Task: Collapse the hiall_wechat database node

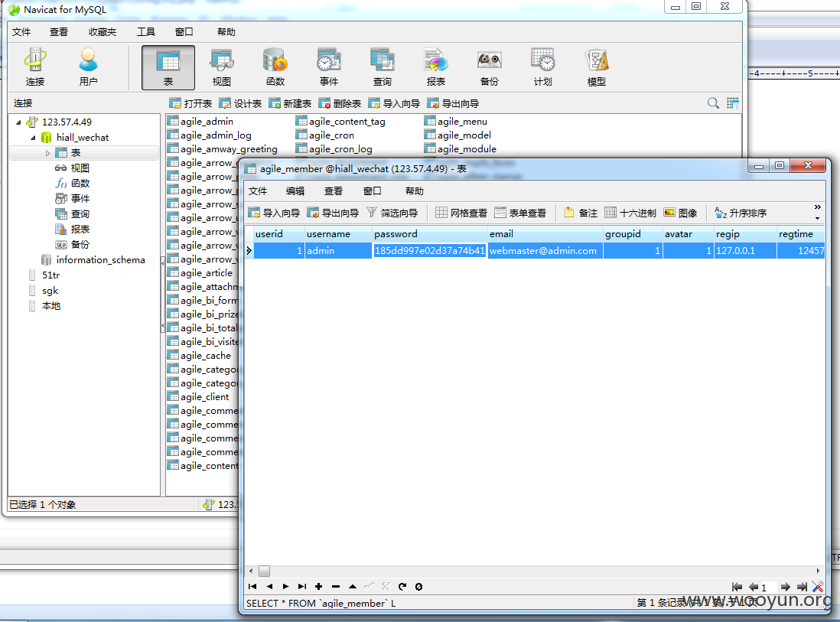Action: coord(33,138)
